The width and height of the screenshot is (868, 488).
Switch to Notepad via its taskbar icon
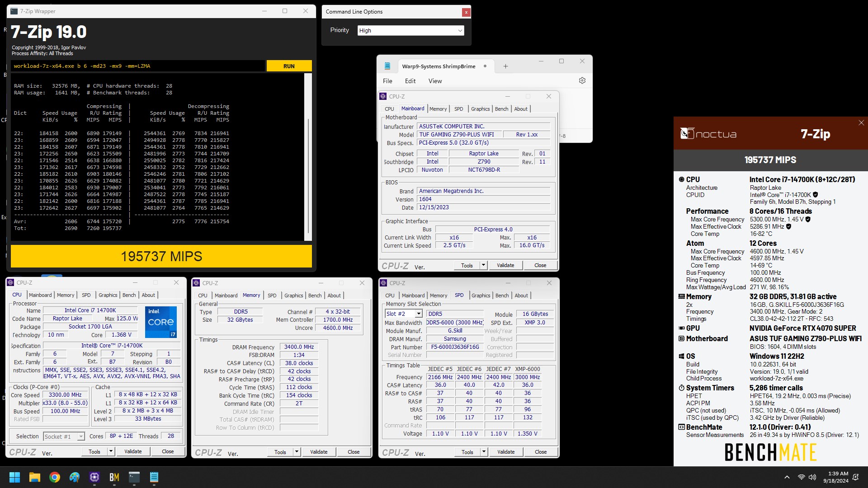pyautogui.click(x=154, y=477)
